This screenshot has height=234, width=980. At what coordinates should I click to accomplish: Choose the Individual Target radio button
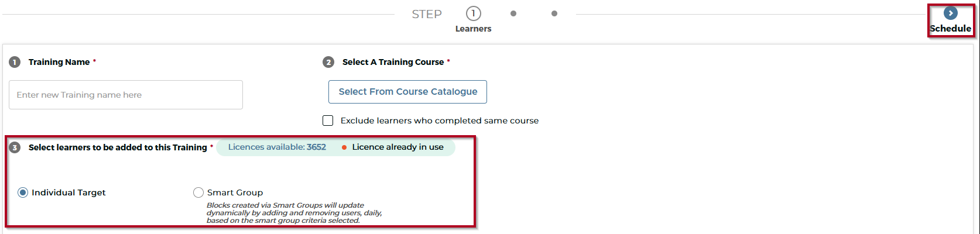(x=23, y=192)
